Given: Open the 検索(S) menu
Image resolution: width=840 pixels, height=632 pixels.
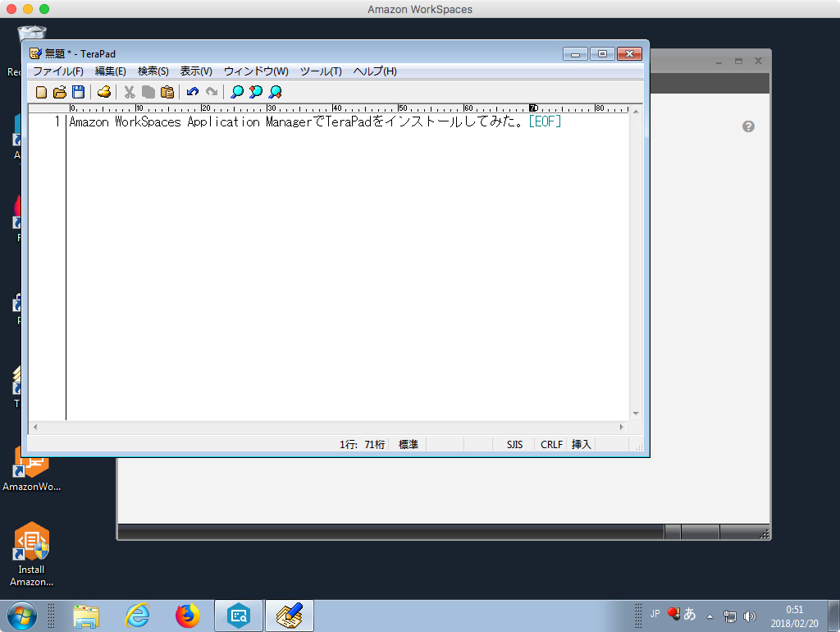Looking at the screenshot, I should pos(153,71).
